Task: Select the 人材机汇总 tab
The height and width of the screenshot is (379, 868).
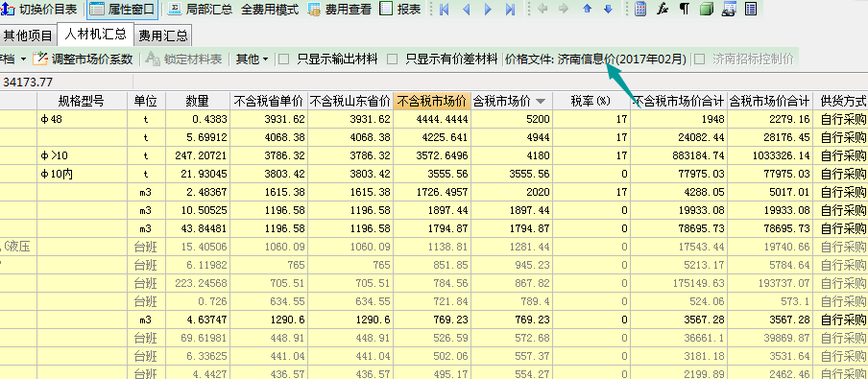Action: coord(95,35)
